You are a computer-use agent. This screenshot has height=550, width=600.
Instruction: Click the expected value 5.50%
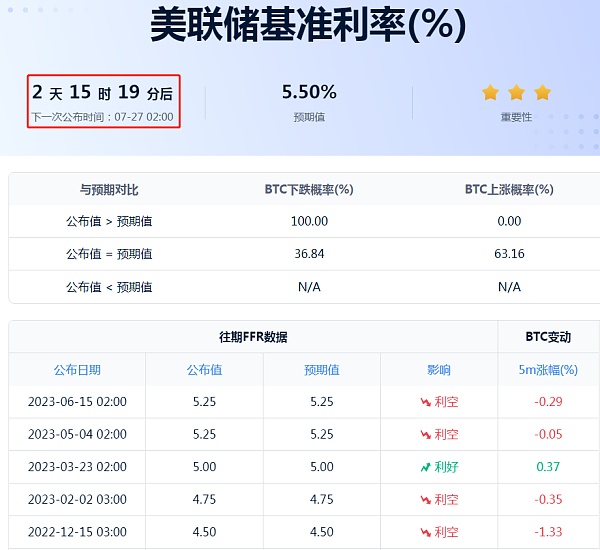pos(309,92)
